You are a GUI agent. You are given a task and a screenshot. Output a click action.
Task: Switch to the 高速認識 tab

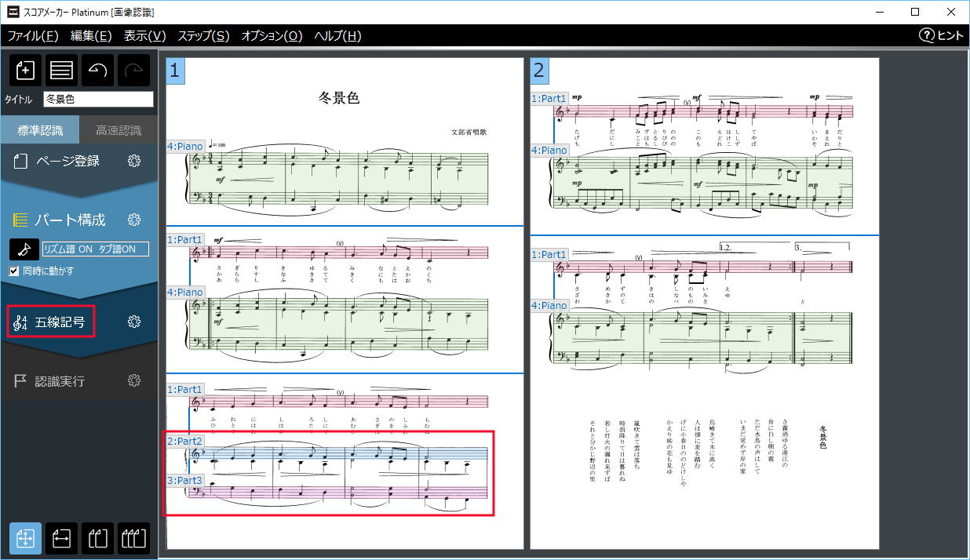click(x=119, y=130)
